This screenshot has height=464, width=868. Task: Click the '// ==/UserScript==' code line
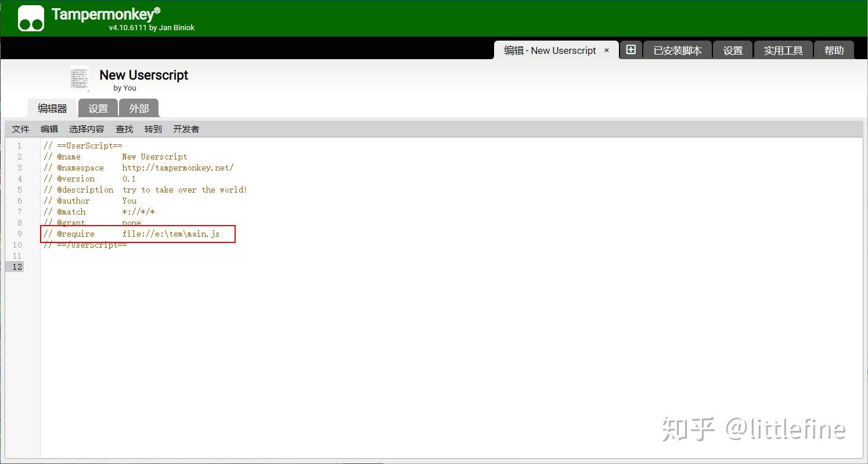pyautogui.click(x=85, y=245)
